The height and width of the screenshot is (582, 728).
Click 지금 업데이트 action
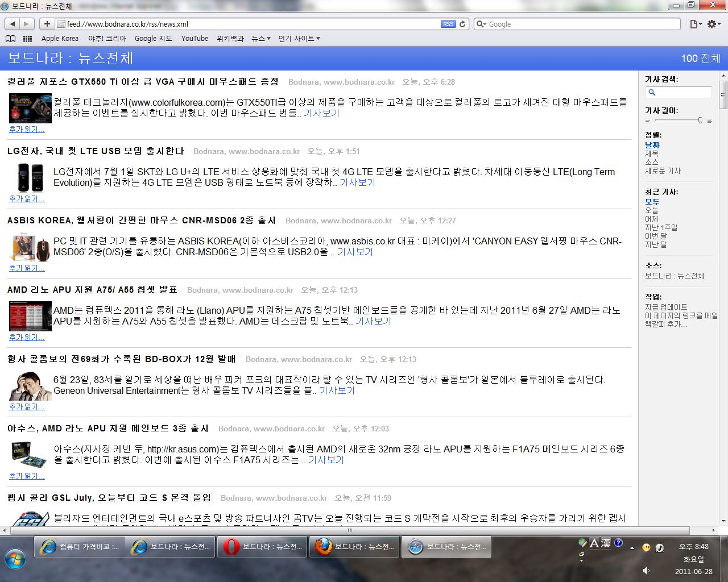666,307
